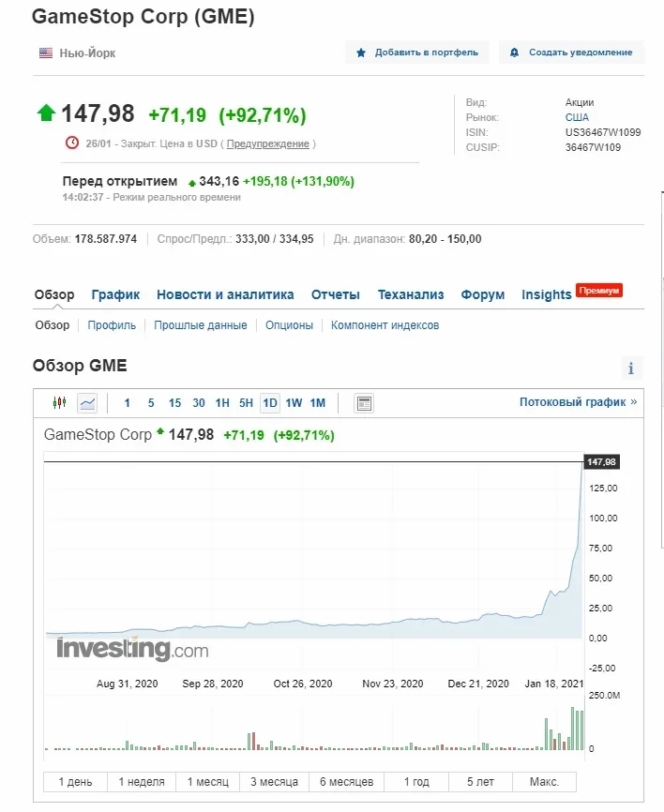The image size is (664, 812).
Task: Select the 5H chart interval
Action: coord(246,403)
